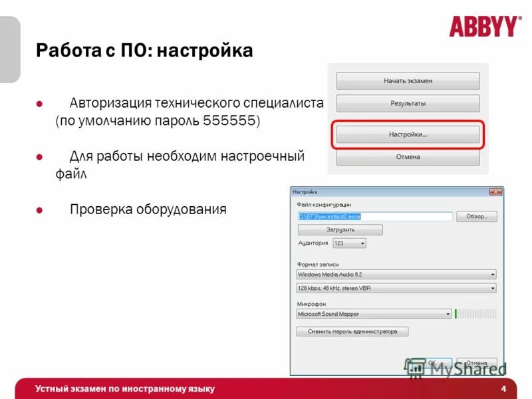Click Отмена in the main exam menu
This screenshot has width=532, height=399.
tap(410, 156)
